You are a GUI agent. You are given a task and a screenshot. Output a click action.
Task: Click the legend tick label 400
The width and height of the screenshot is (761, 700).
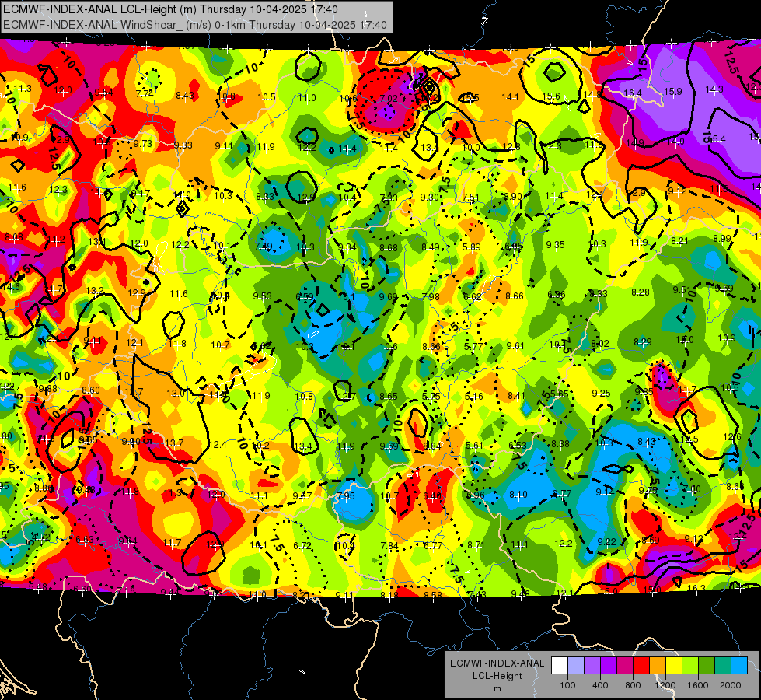tap(600, 685)
